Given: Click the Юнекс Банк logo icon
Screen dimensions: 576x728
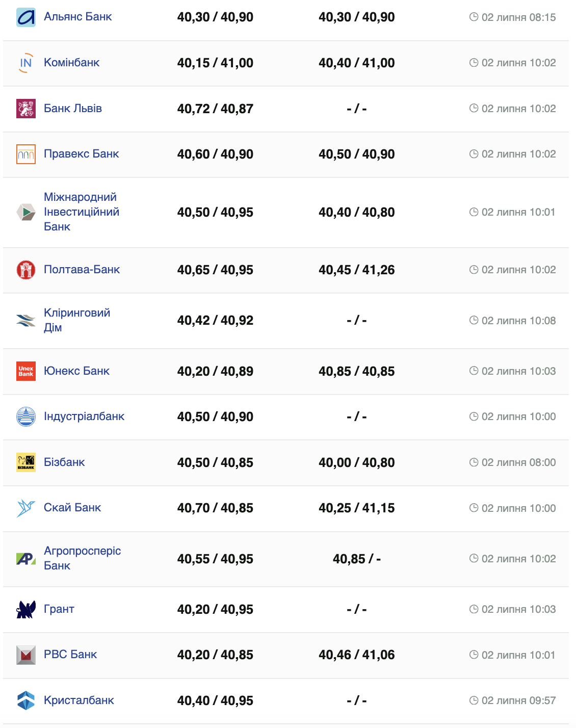Looking at the screenshot, I should (x=26, y=371).
